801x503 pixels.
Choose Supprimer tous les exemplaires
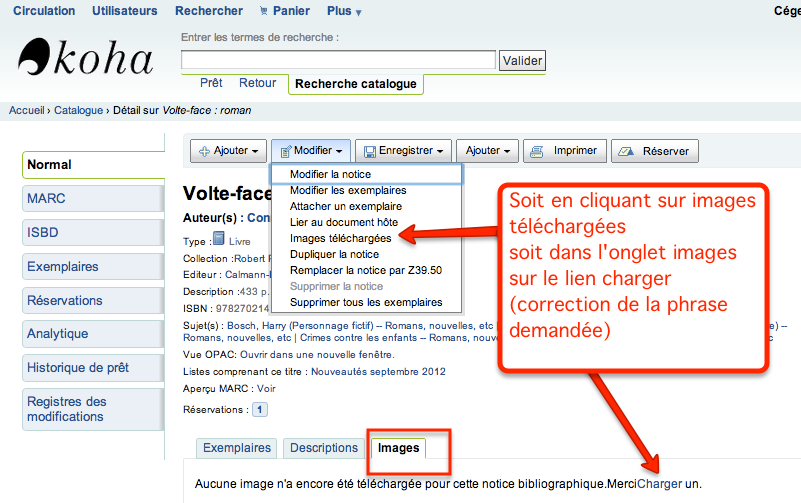coord(366,302)
